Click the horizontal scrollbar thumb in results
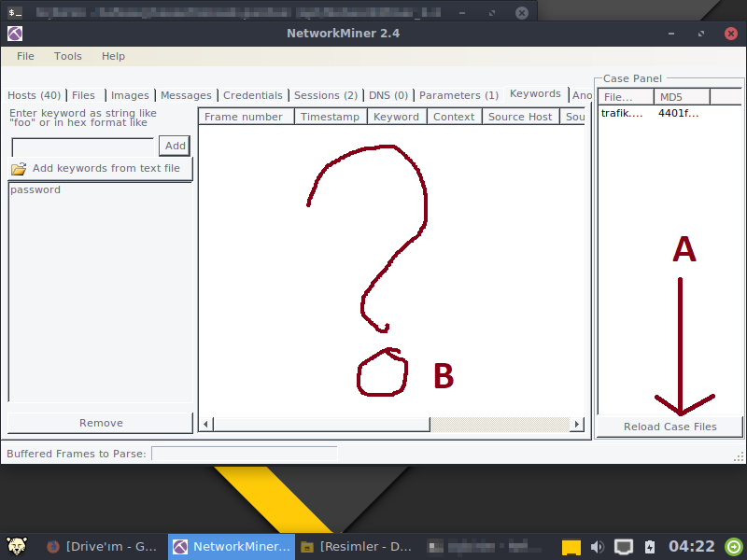747x560 pixels. [x=321, y=425]
